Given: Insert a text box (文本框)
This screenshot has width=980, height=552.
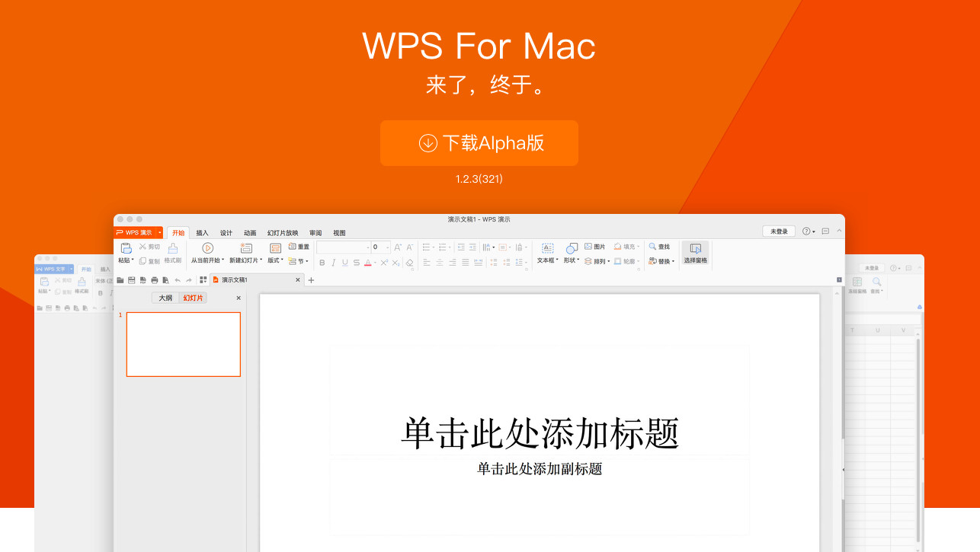Looking at the screenshot, I should click(x=547, y=254).
